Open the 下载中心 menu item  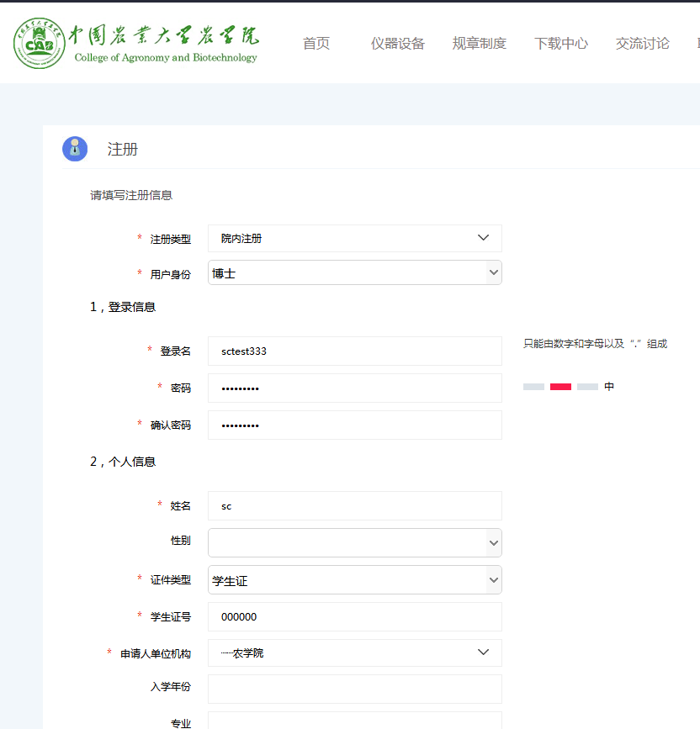[561, 44]
